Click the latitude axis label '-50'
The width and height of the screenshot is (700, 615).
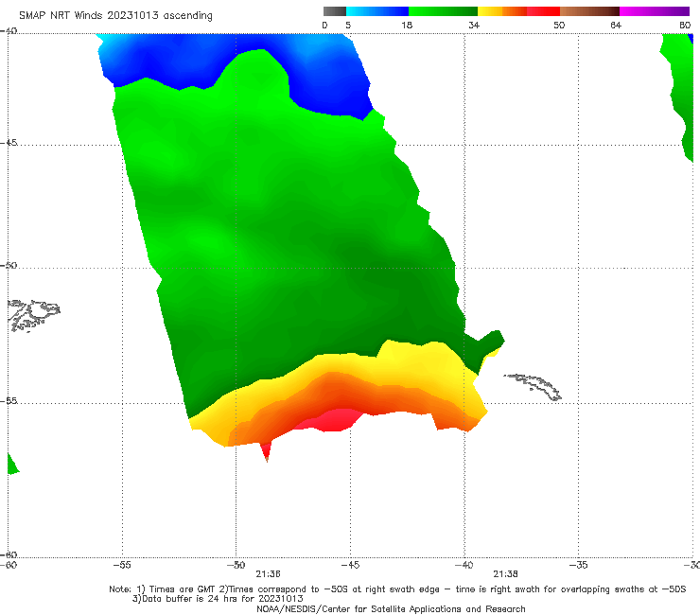click(9, 265)
